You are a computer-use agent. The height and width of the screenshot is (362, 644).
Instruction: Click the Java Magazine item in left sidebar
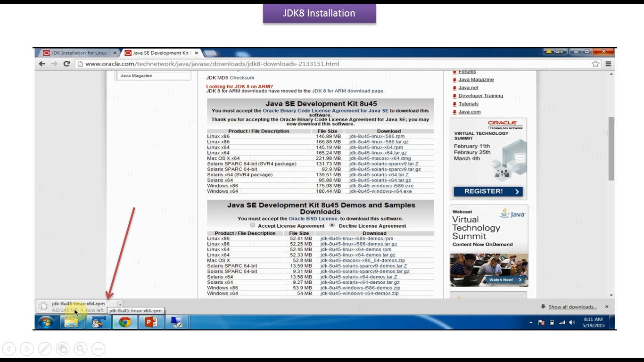pos(136,75)
